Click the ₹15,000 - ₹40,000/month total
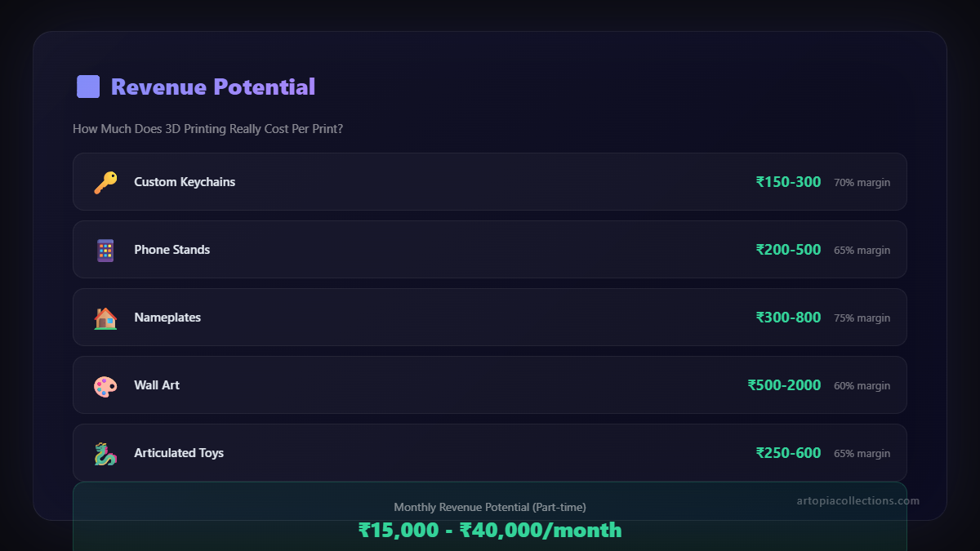 pos(490,531)
